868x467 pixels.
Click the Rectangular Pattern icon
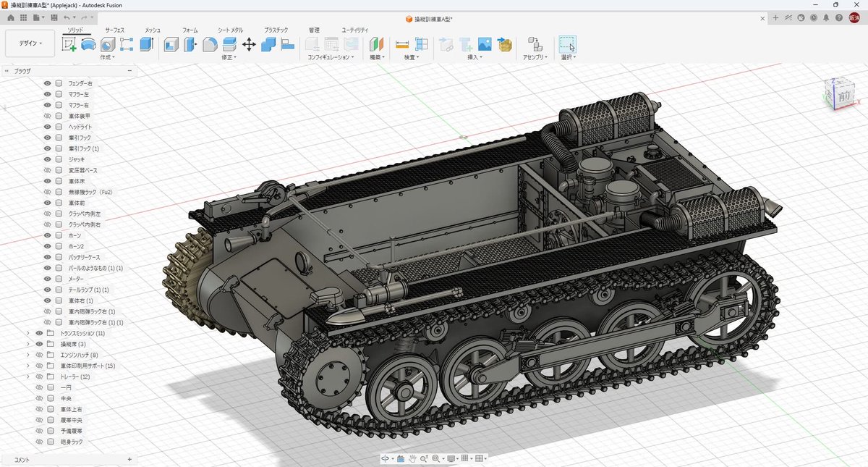127,45
